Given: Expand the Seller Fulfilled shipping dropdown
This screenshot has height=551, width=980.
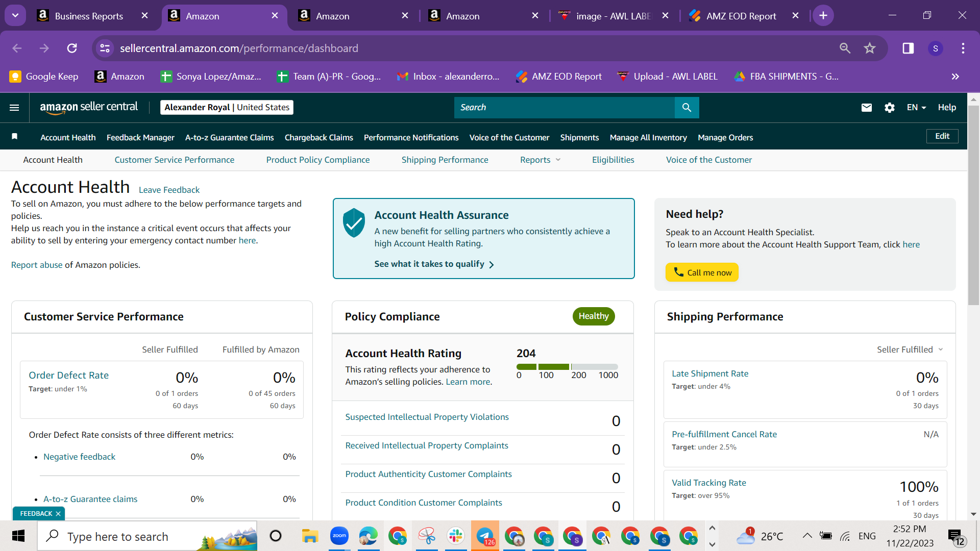Looking at the screenshot, I should [910, 349].
